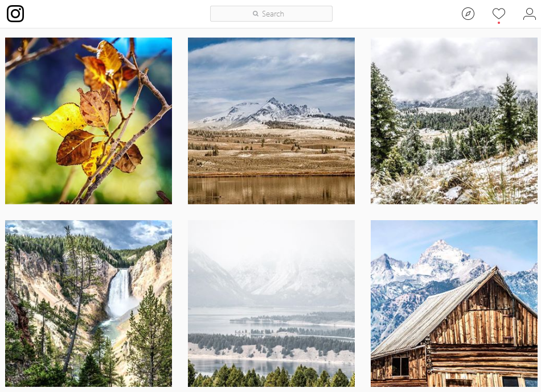
Task: Open the wooden barn with mountains photo
Action: 454,303
